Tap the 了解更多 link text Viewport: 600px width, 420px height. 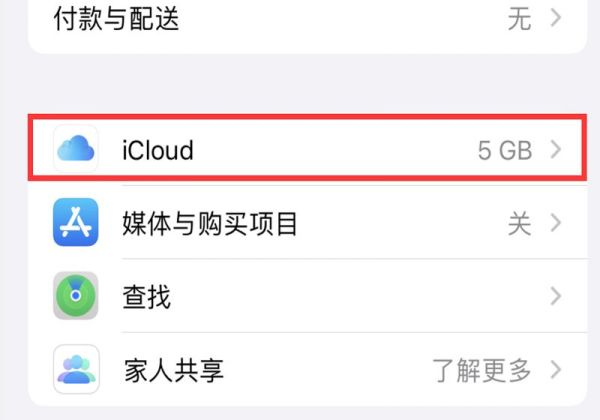coord(482,370)
